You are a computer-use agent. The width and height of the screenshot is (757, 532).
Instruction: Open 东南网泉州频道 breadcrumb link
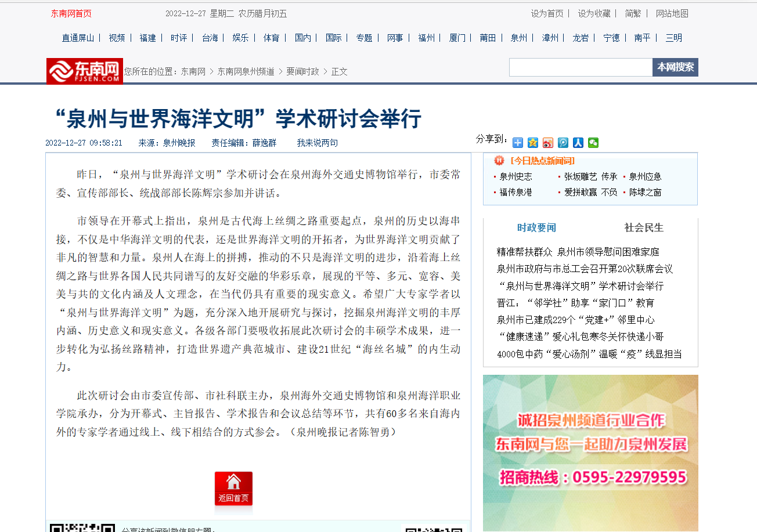tap(246, 71)
